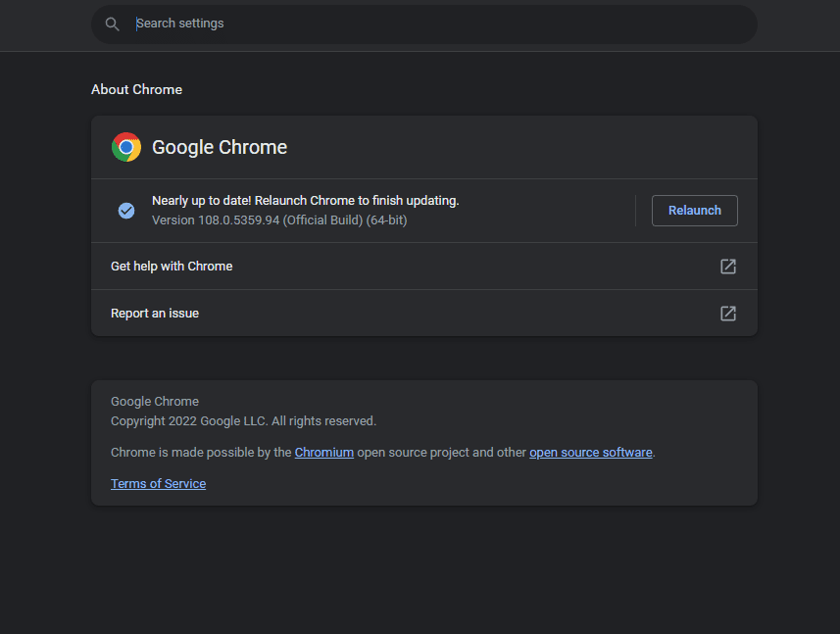
Task: Open Get help with Chrome
Action: [424, 267]
